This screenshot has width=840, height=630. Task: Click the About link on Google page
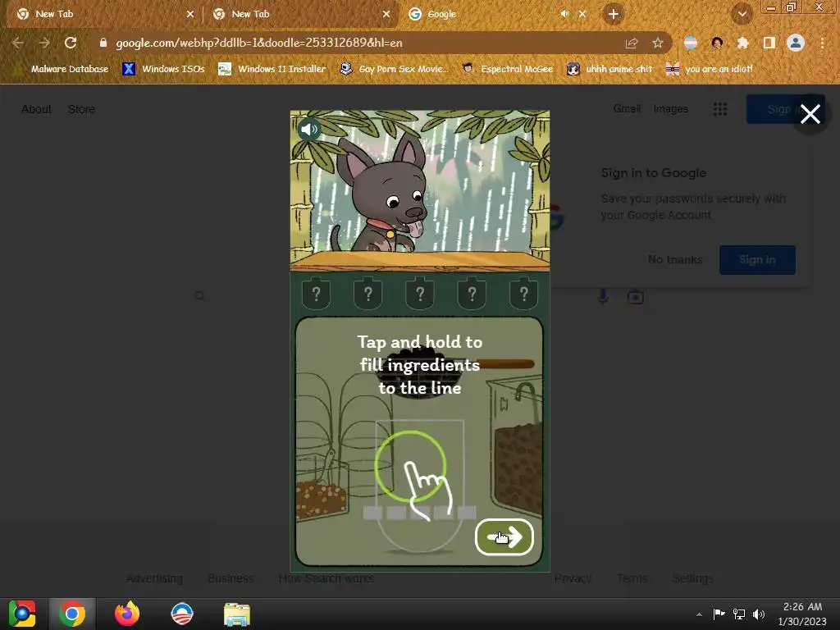click(36, 109)
